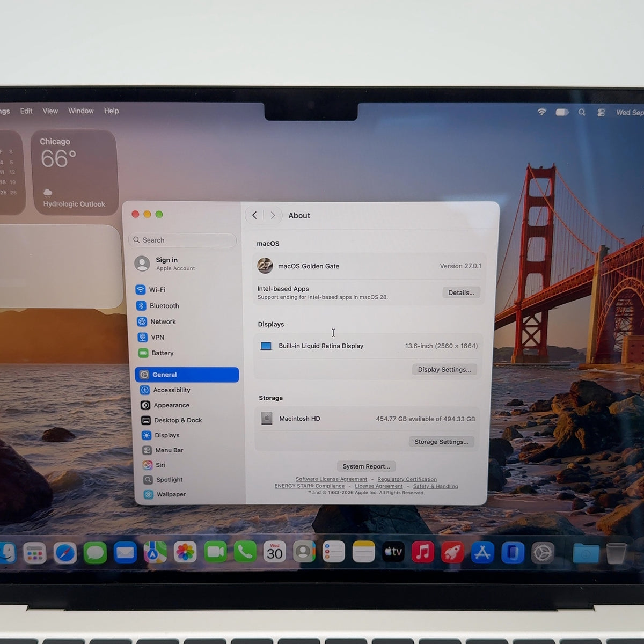Screen dimensions: 644x644
Task: Click the Wi-Fi status icon in menu bar
Action: 542,112
